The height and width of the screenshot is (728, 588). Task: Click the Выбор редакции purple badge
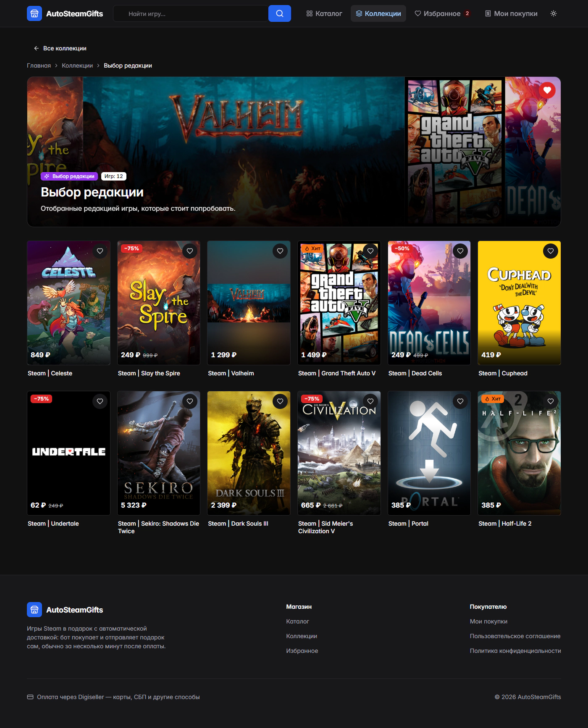click(x=69, y=176)
